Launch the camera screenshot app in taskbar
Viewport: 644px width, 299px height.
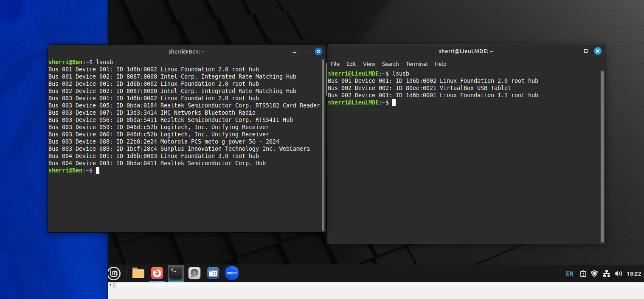point(213,273)
